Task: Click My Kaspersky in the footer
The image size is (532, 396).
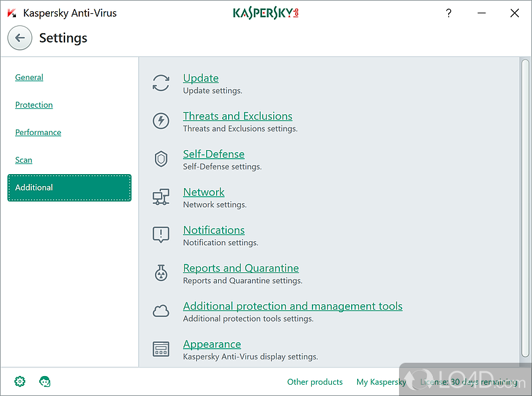Action: tap(381, 382)
